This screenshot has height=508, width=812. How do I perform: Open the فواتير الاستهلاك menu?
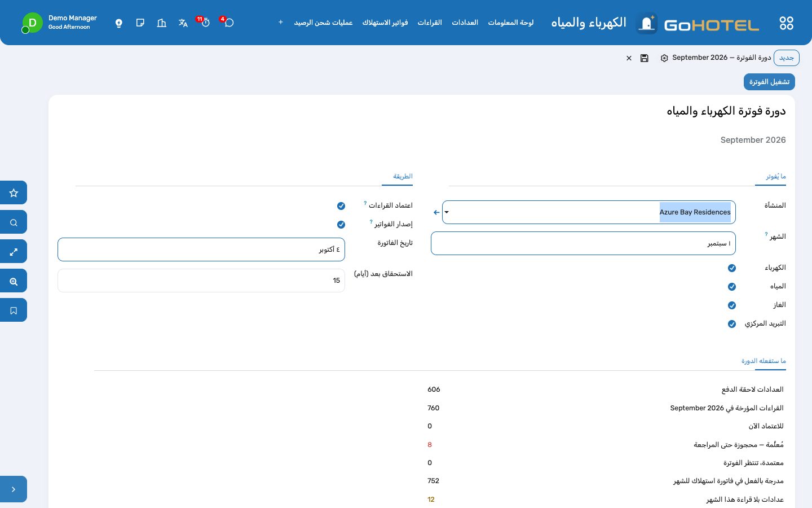(385, 23)
